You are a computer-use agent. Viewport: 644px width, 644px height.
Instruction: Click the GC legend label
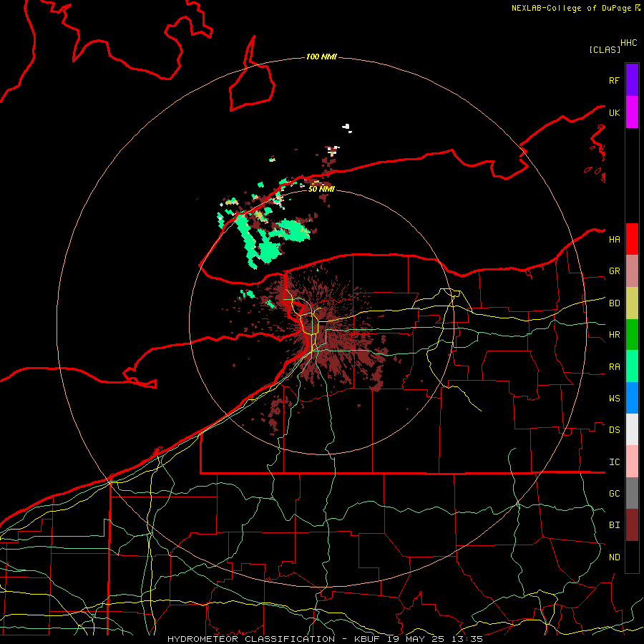click(614, 494)
